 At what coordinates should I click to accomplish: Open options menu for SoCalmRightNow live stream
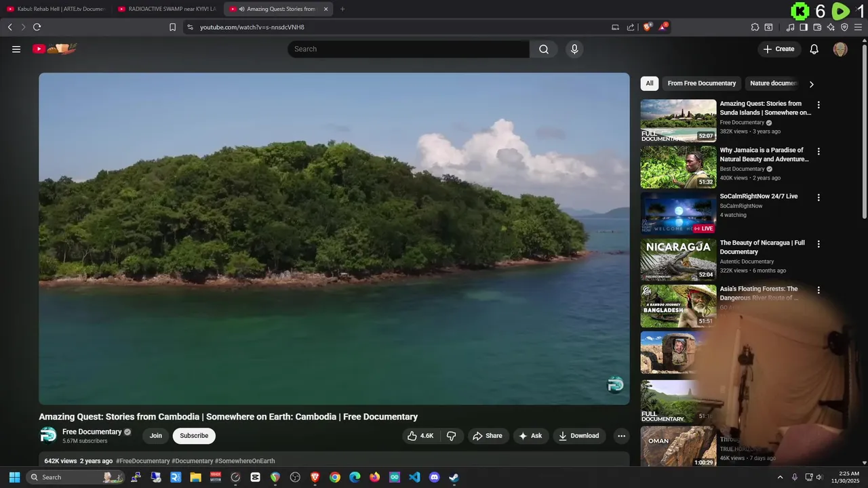(818, 197)
